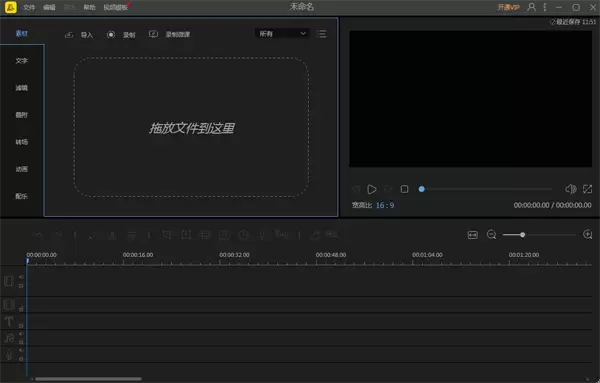Mute the music track speaker toggle
Image resolution: width=600 pixels, height=383 pixels.
[x=21, y=334]
